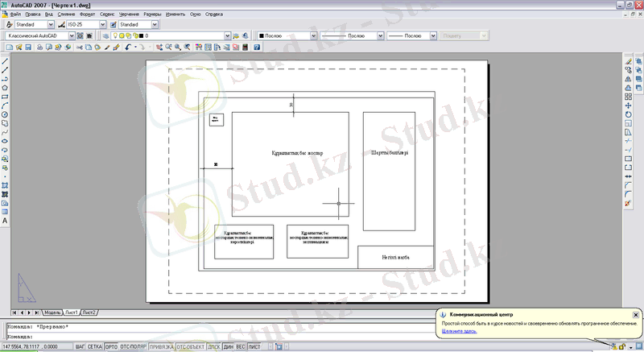Click the Help question mark icon
Screen dimensions: 644x352
257,48
